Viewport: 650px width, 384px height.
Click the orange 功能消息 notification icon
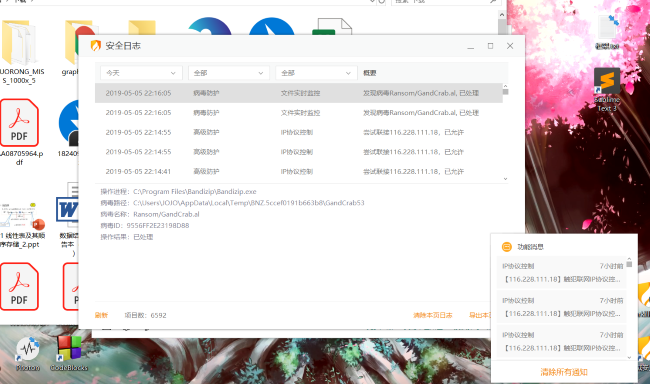[x=507, y=247]
